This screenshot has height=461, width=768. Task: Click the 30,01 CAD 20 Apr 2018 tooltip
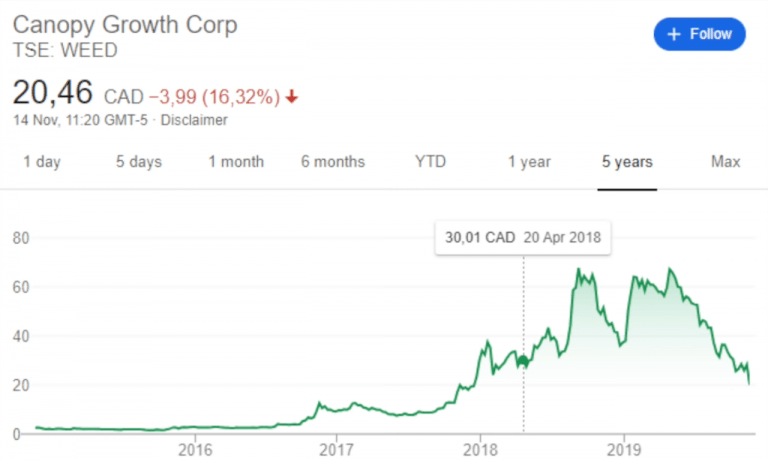pos(524,239)
